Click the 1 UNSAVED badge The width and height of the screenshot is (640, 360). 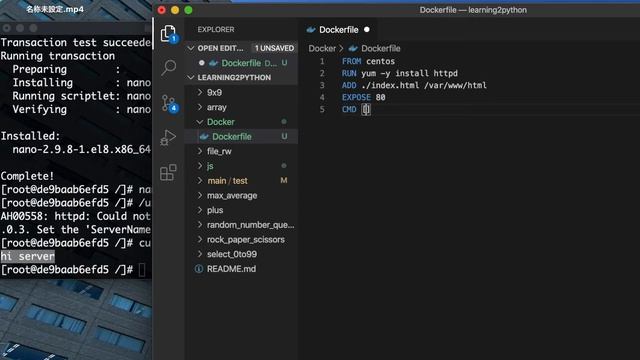274,48
